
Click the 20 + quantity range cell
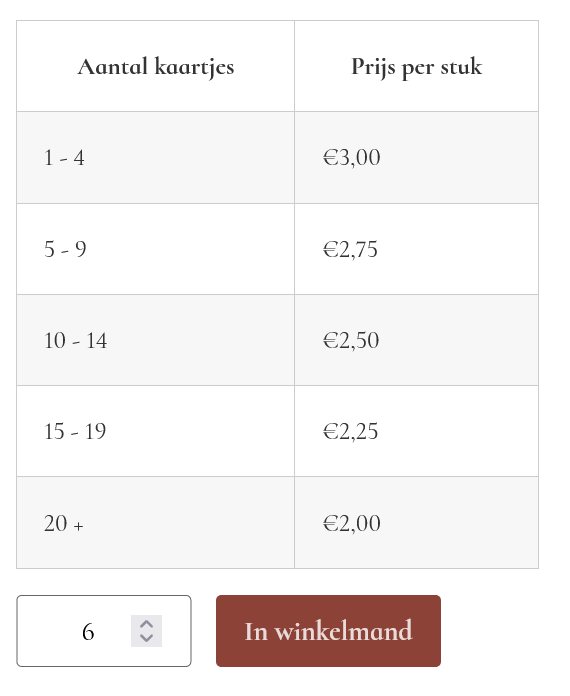[155, 522]
